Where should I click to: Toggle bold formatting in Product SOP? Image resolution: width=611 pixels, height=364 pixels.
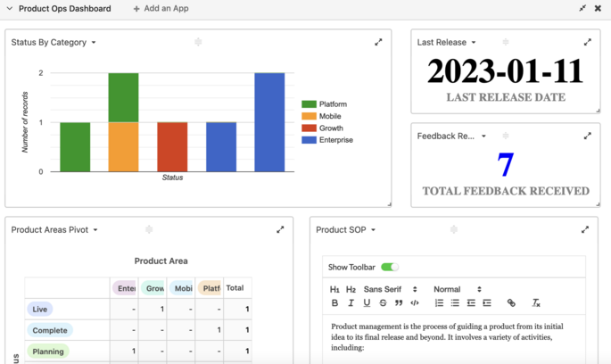[x=335, y=303]
